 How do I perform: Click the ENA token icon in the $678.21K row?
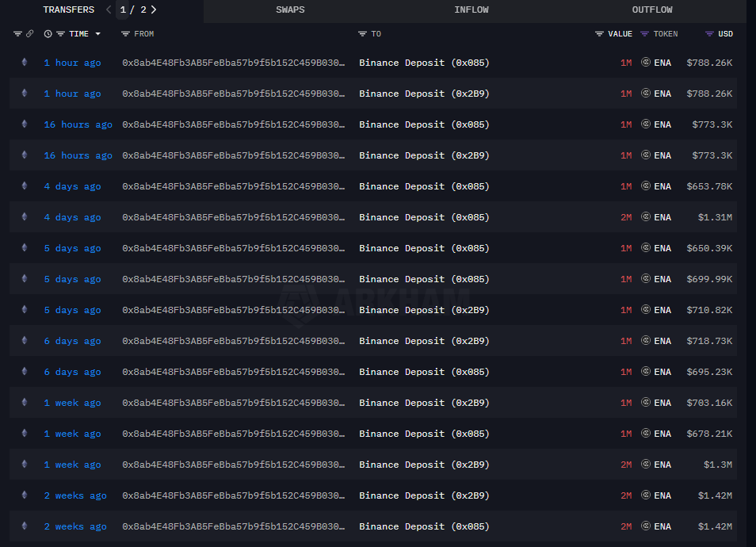(646, 433)
